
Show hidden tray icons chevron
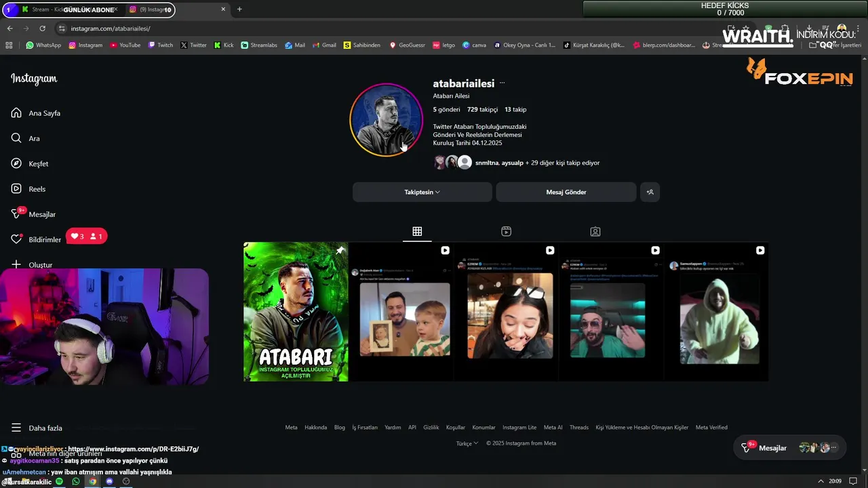tap(821, 481)
